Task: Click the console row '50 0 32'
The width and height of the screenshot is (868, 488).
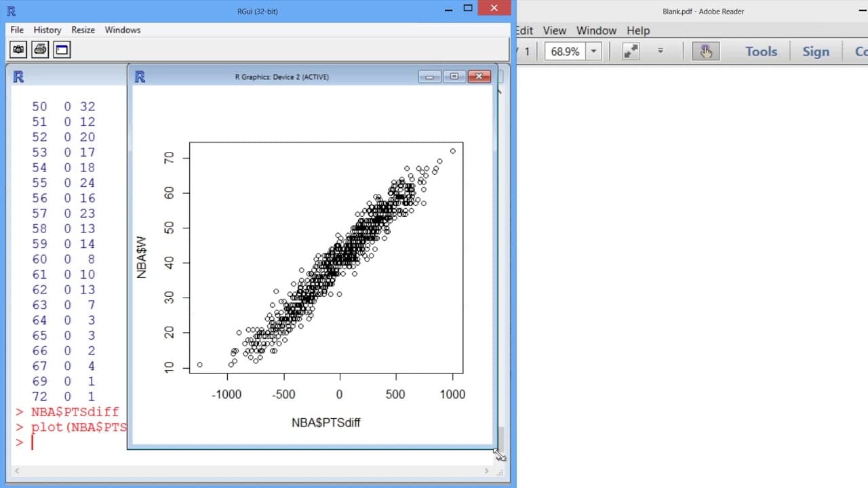Action: pos(64,106)
